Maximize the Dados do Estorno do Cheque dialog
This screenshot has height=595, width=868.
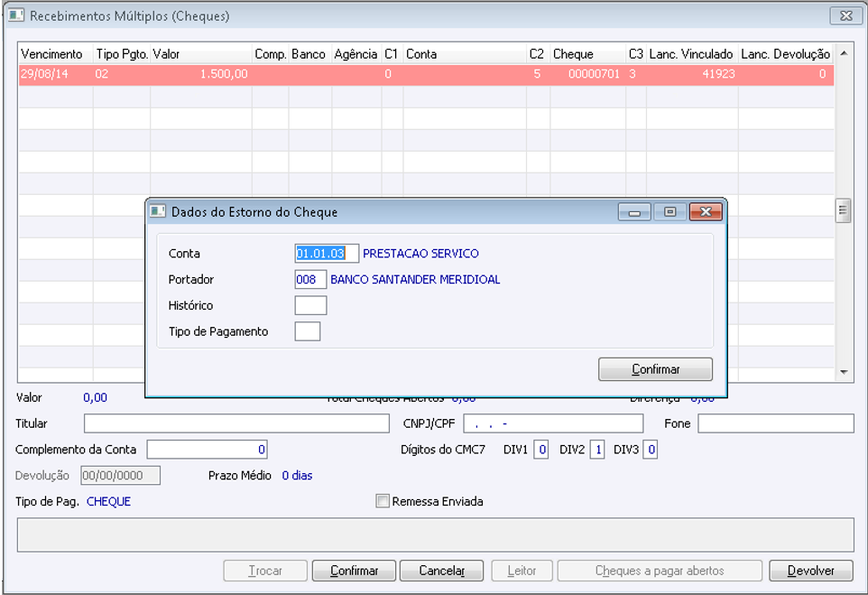(x=669, y=212)
